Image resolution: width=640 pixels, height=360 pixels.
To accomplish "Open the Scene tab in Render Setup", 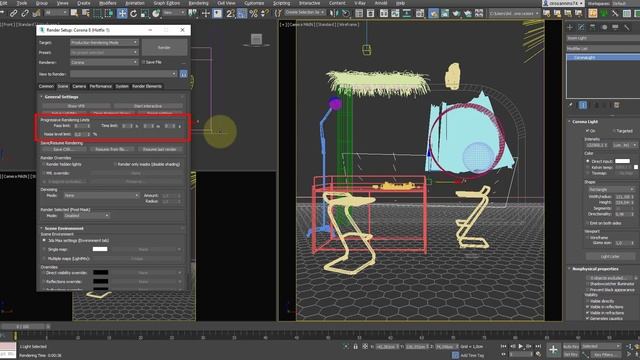I will (x=63, y=86).
